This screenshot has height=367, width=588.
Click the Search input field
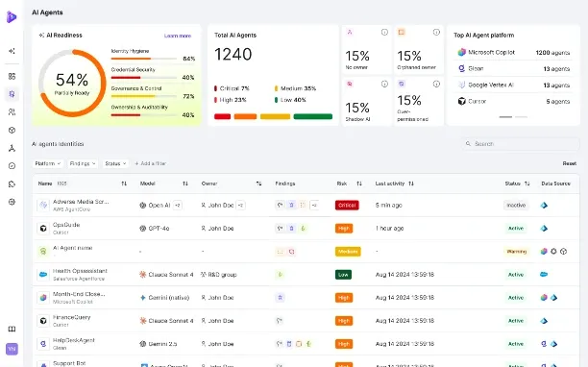coord(522,144)
